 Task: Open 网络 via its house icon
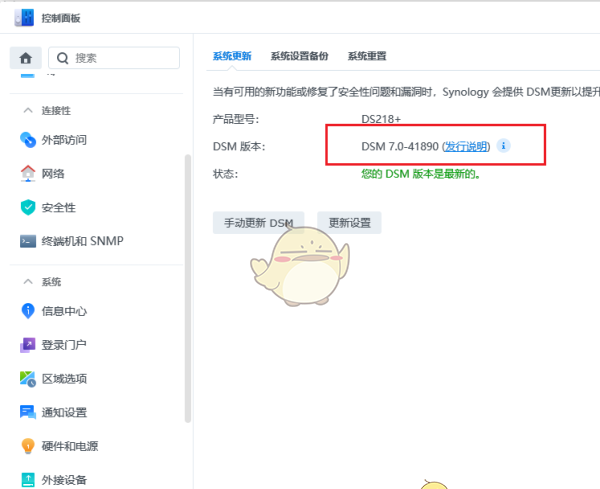pos(28,173)
